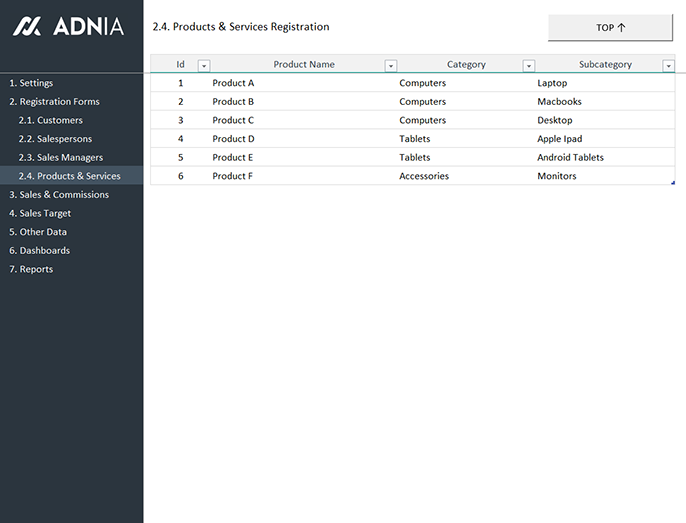Open the Product Name filter dropdown
The height and width of the screenshot is (523, 686).
(391, 65)
